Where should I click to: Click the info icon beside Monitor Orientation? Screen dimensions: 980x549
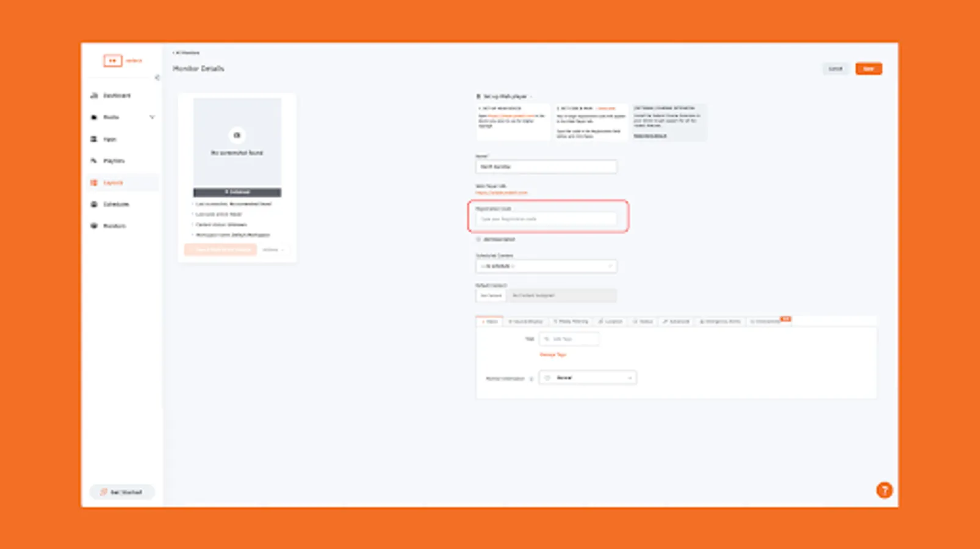click(531, 379)
